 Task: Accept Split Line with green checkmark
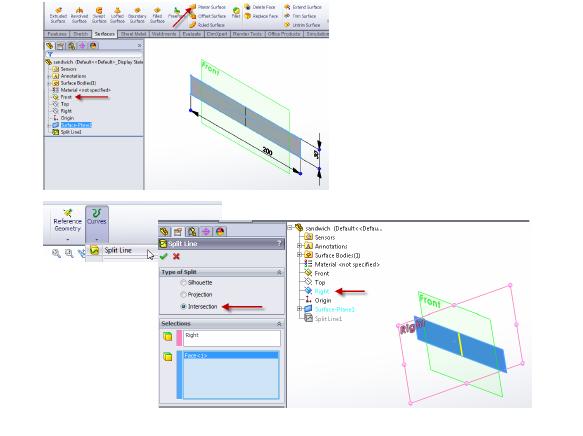164,256
